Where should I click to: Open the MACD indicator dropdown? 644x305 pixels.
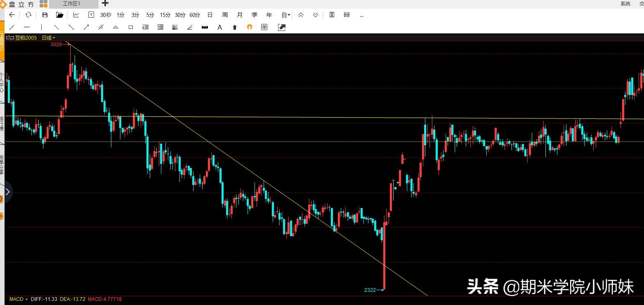click(x=19, y=299)
